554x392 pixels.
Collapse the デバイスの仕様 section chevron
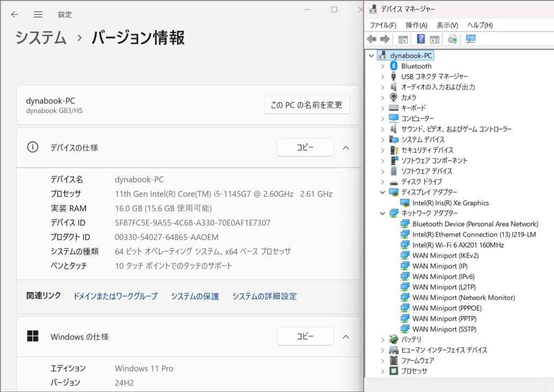pyautogui.click(x=346, y=148)
